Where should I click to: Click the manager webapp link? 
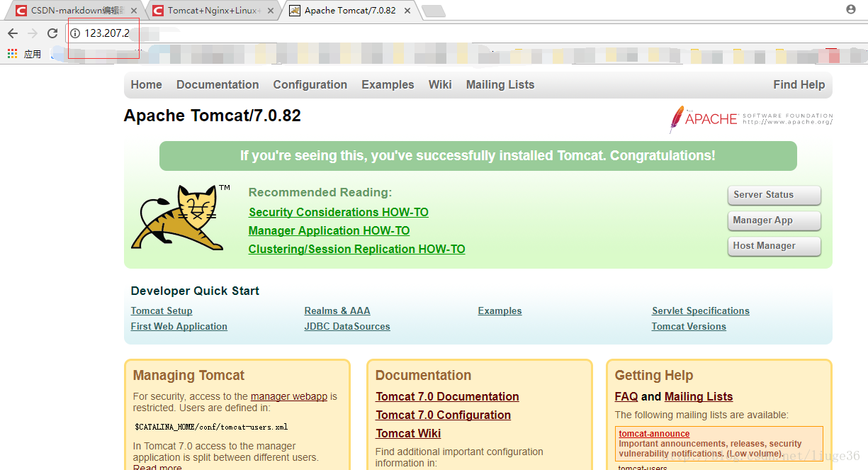click(289, 396)
